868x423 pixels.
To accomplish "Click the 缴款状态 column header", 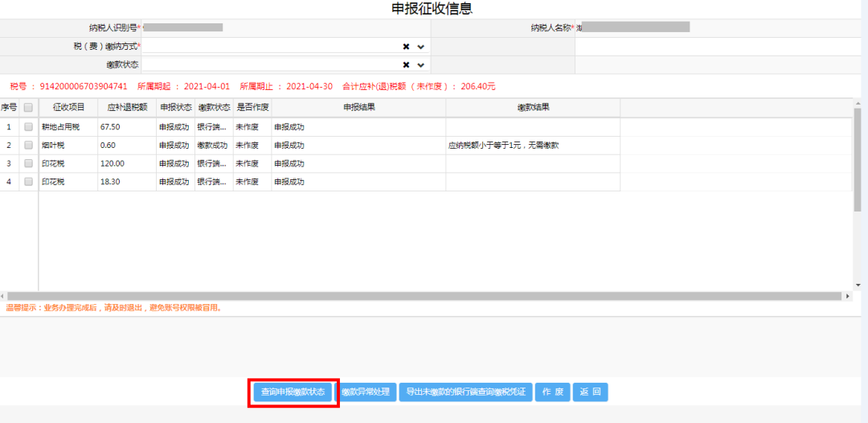I will (214, 108).
